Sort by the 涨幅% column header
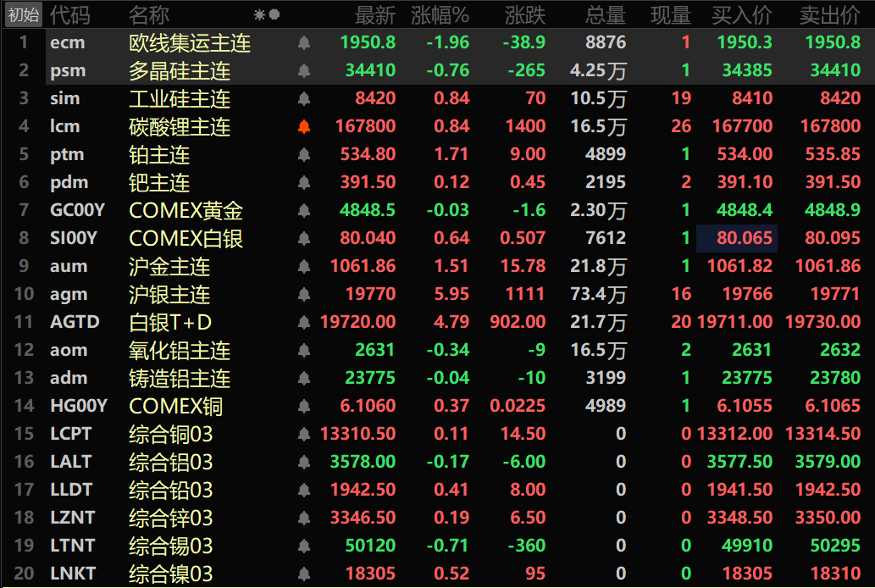The height and width of the screenshot is (588, 875). pyautogui.click(x=440, y=15)
